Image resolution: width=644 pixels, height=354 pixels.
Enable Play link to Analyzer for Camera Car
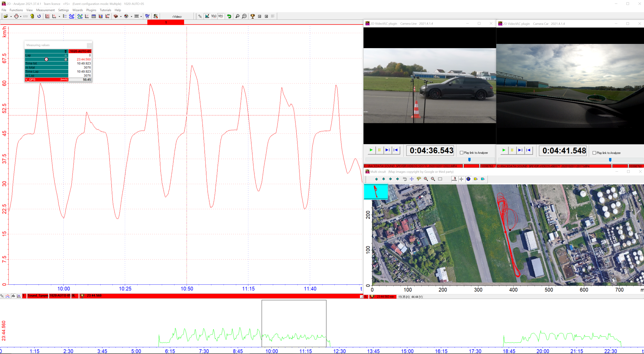click(x=594, y=153)
